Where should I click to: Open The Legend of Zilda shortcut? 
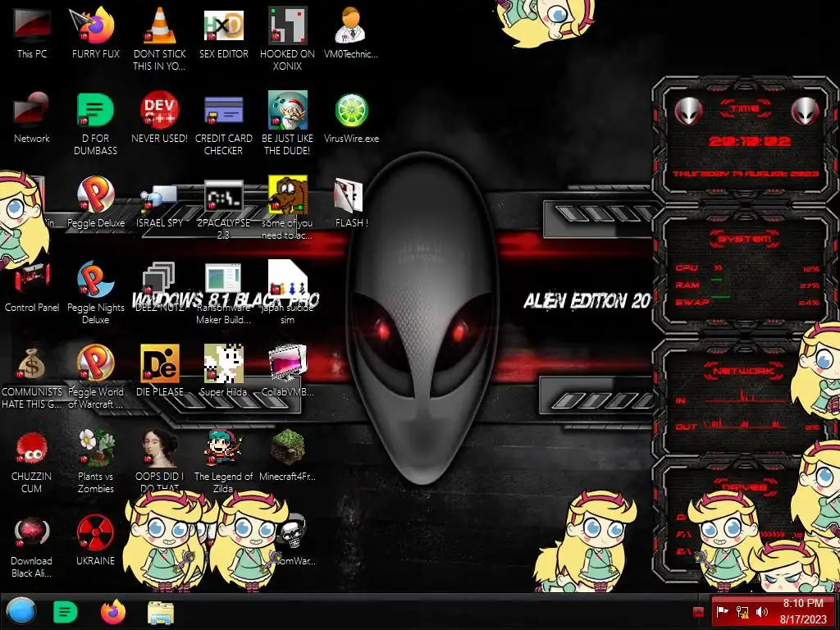pyautogui.click(x=223, y=448)
